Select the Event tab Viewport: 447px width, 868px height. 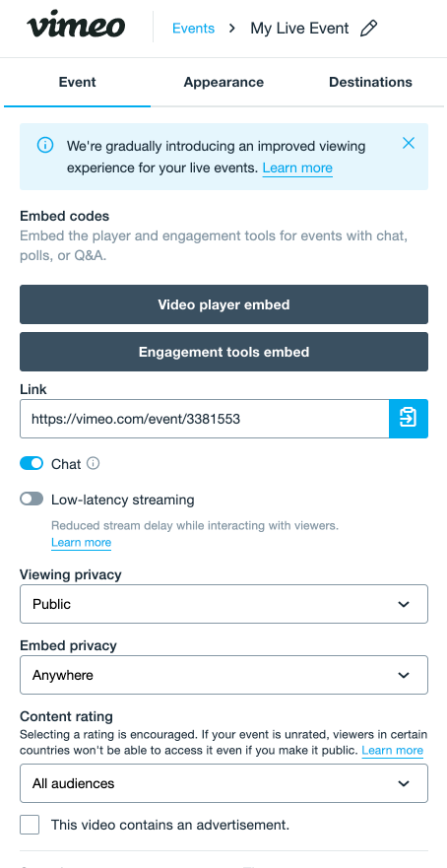click(78, 83)
